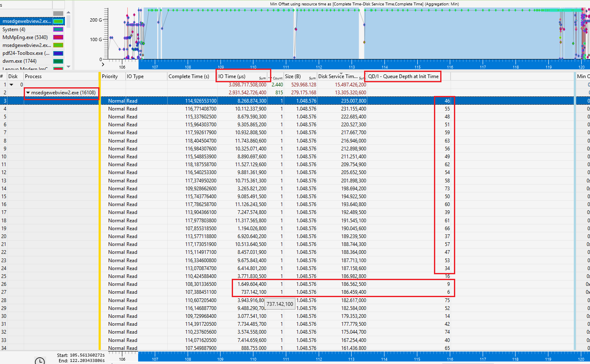
Task: Click the graph title starting with Min Offset
Action: tap(364, 4)
